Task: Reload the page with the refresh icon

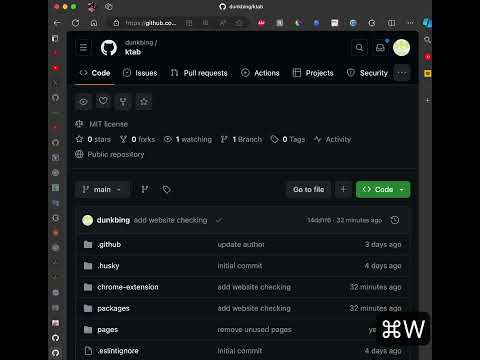Action: coord(76,23)
